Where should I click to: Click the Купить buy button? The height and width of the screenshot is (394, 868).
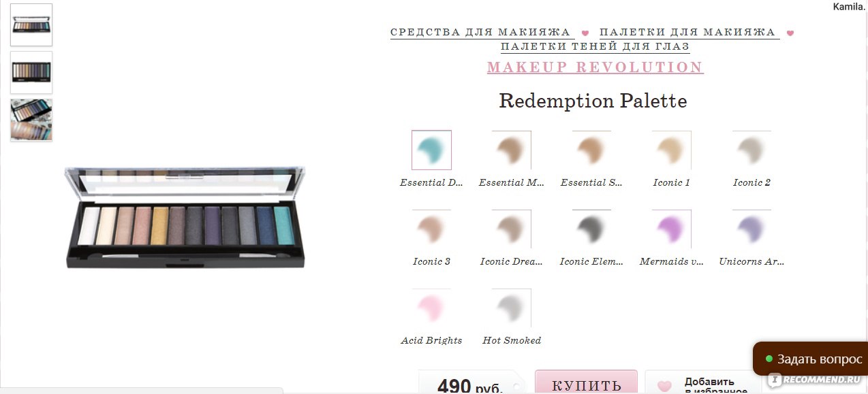coord(586,383)
